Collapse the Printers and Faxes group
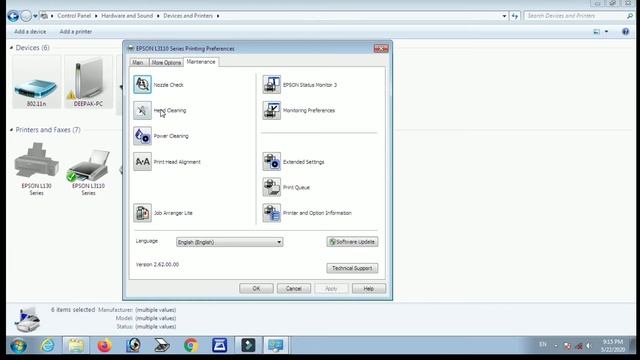The width and height of the screenshot is (640, 360). tap(11, 130)
